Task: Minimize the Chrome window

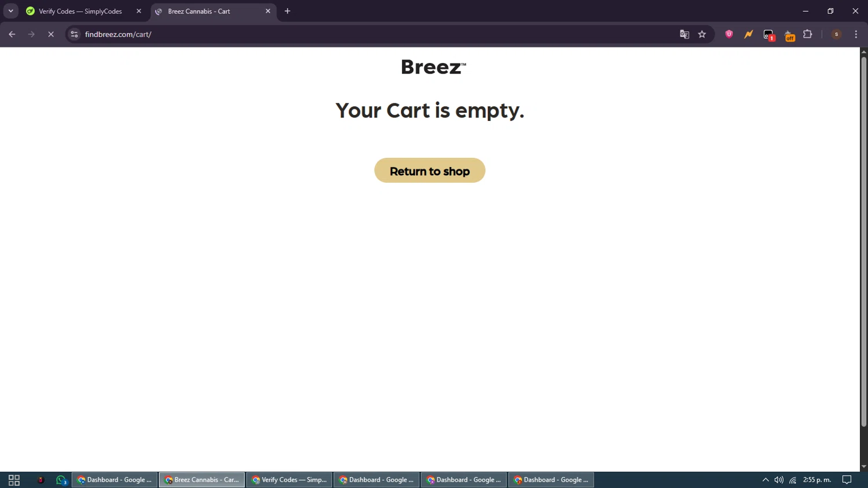Action: [806, 11]
